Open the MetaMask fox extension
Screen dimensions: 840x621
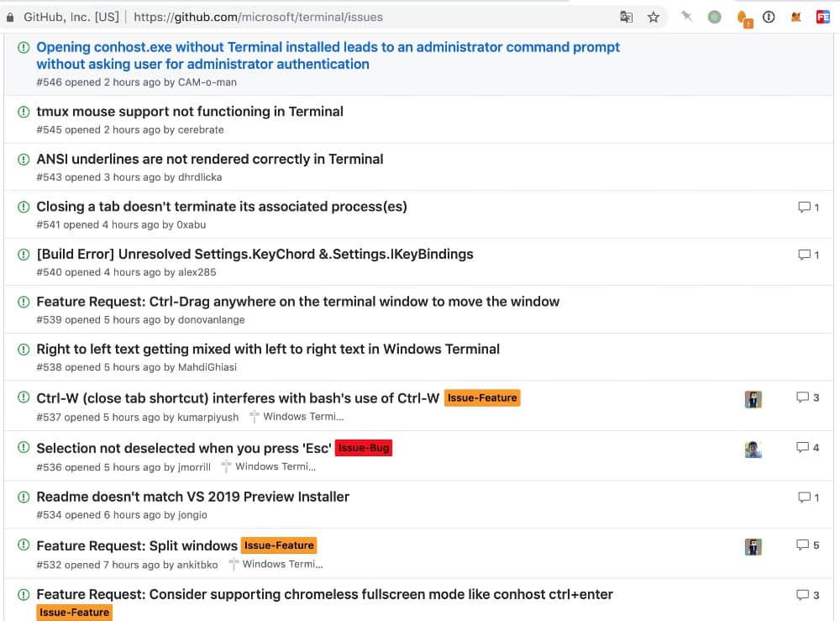(795, 17)
